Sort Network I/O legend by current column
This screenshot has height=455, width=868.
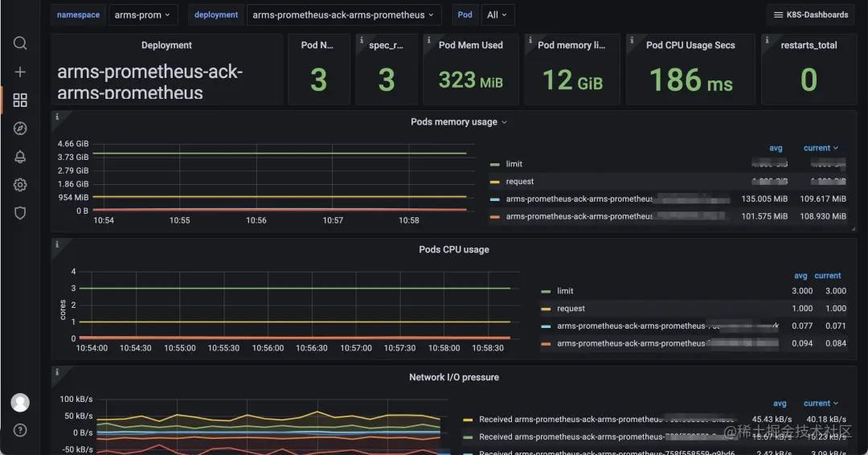click(821, 403)
